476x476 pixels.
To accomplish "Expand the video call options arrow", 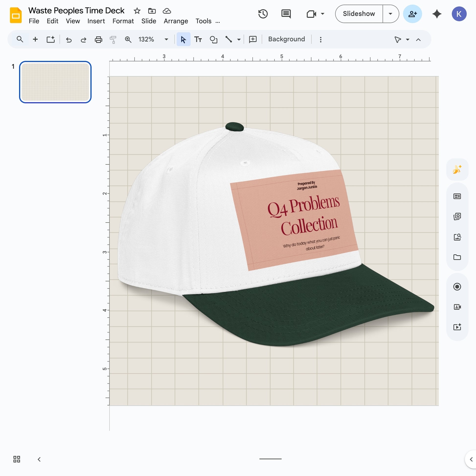I will 322,14.
